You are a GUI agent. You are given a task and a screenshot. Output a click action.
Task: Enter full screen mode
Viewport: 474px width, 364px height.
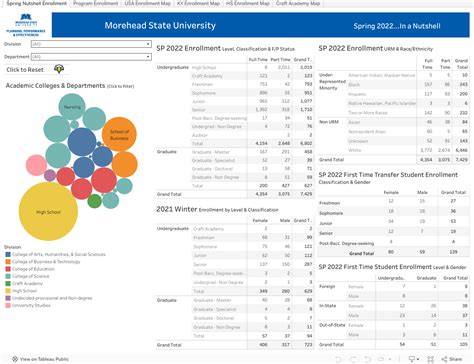click(431, 359)
